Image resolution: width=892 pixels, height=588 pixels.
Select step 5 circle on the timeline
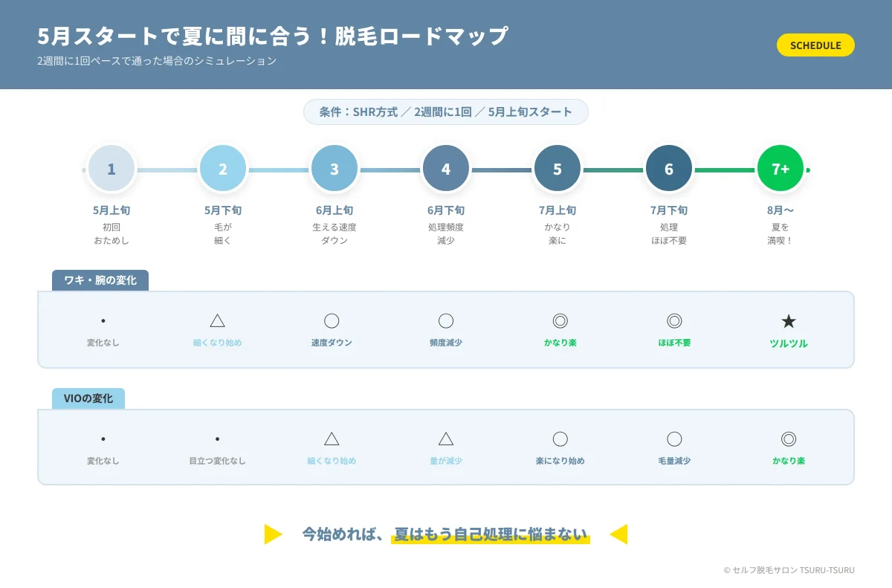(557, 169)
